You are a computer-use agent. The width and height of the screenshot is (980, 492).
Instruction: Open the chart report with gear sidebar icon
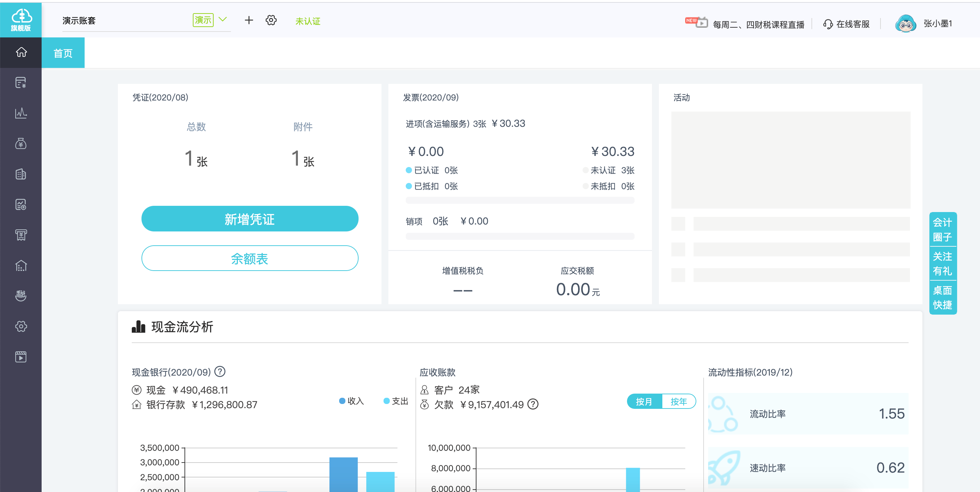coord(21,204)
